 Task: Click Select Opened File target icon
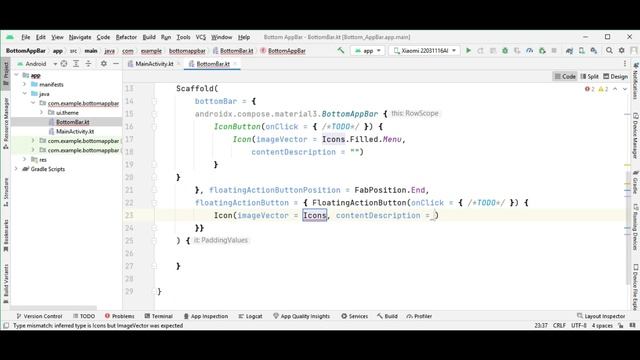pos(64,64)
